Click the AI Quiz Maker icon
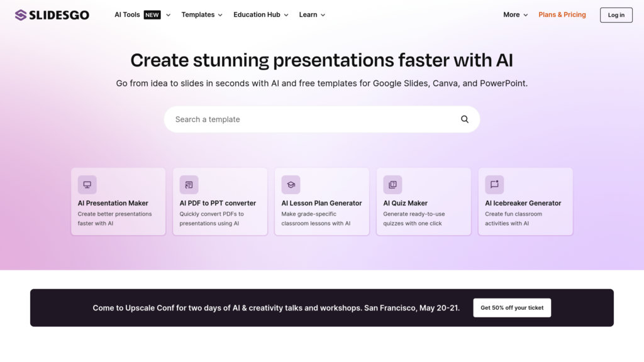Viewport: 644px width, 362px height. click(392, 185)
